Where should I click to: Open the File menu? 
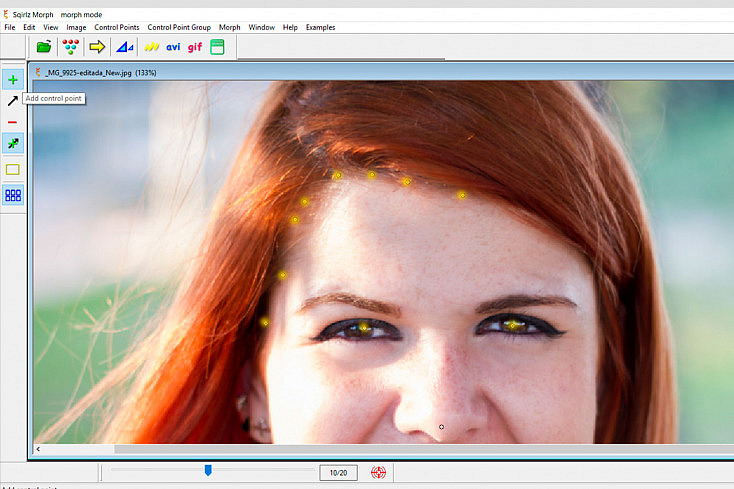click(10, 27)
